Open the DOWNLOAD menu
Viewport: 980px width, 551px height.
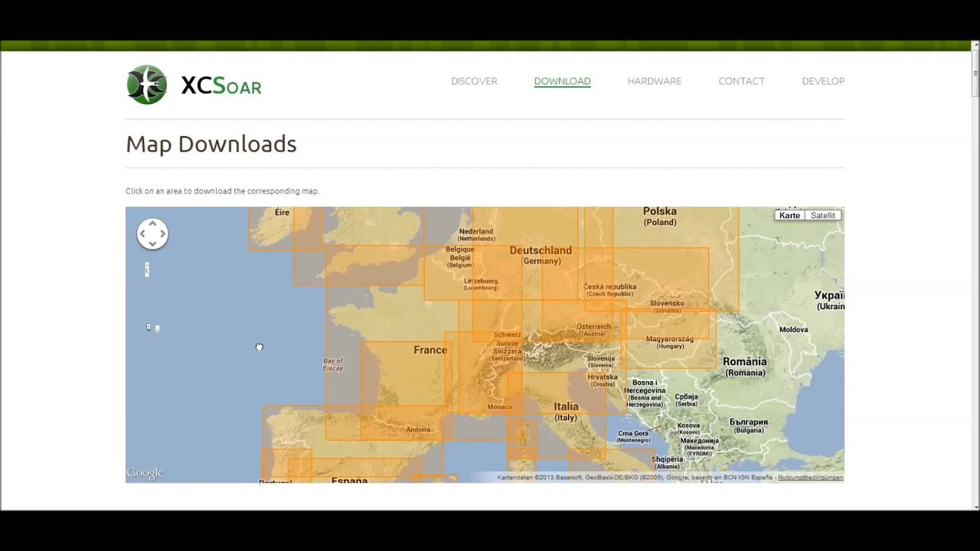pyautogui.click(x=562, y=81)
